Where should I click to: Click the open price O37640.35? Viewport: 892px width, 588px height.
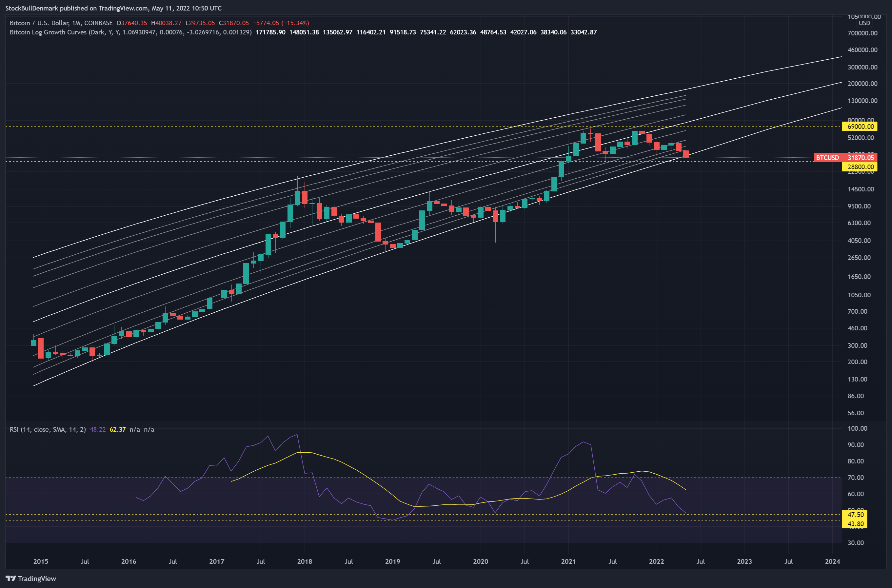[x=132, y=23]
